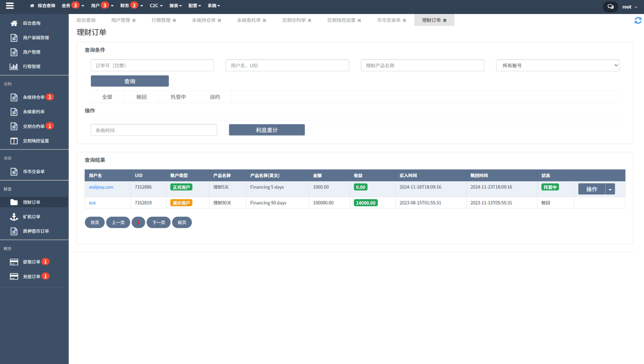Click the 交割场控设置 columns icon

point(14,141)
